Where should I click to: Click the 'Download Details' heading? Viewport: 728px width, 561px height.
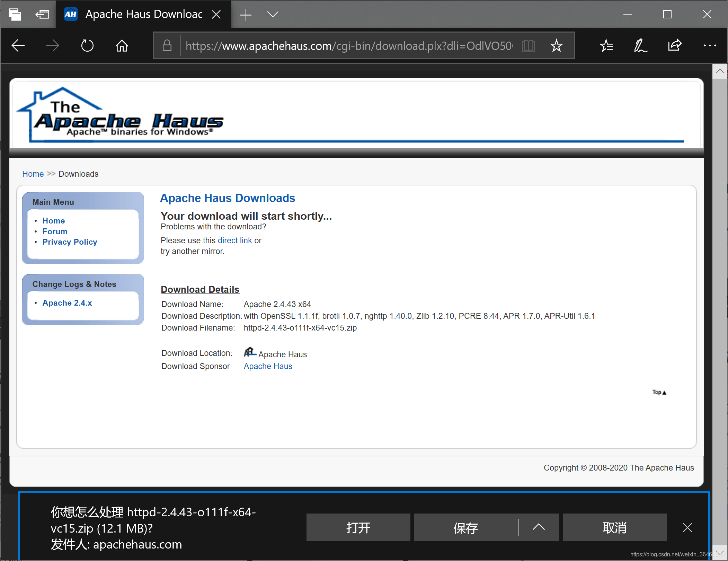200,289
